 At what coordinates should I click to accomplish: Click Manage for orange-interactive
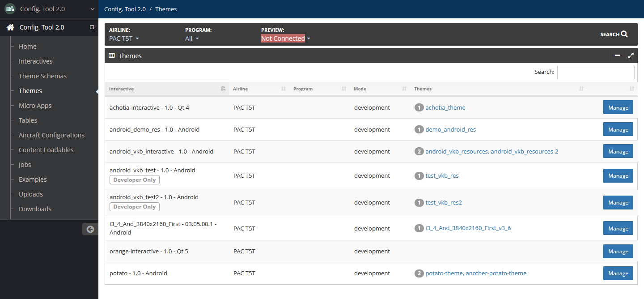[618, 252]
